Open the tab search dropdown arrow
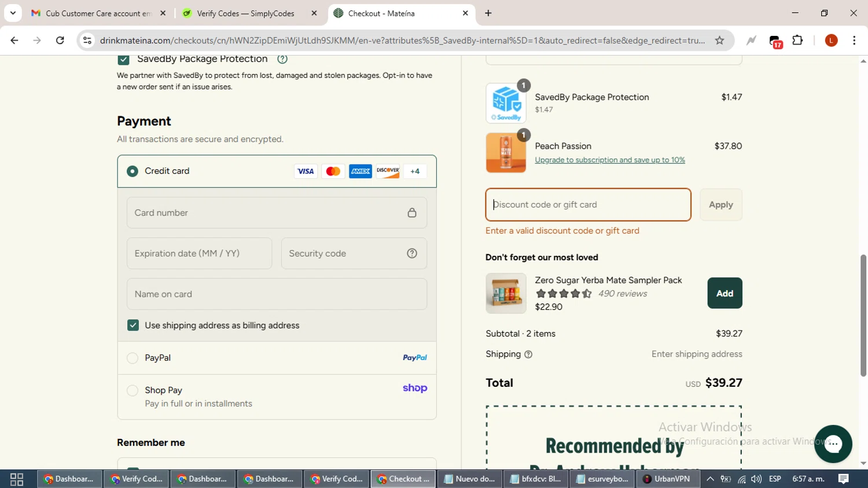The height and width of the screenshot is (488, 868). pos(13,13)
